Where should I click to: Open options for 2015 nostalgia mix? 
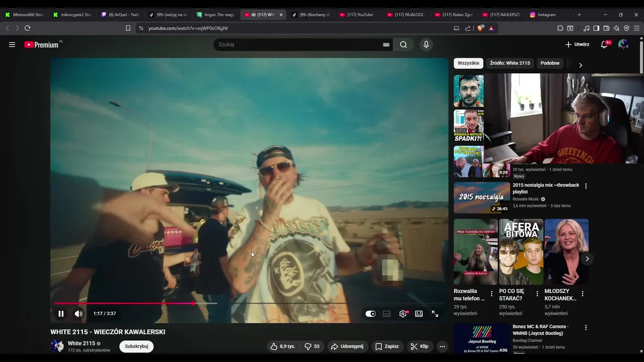(586, 186)
